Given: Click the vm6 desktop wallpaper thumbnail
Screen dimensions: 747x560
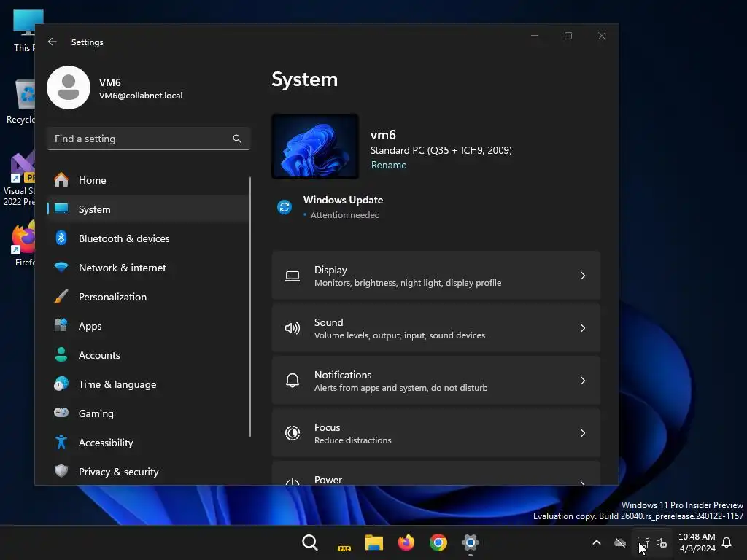Looking at the screenshot, I should [x=315, y=146].
